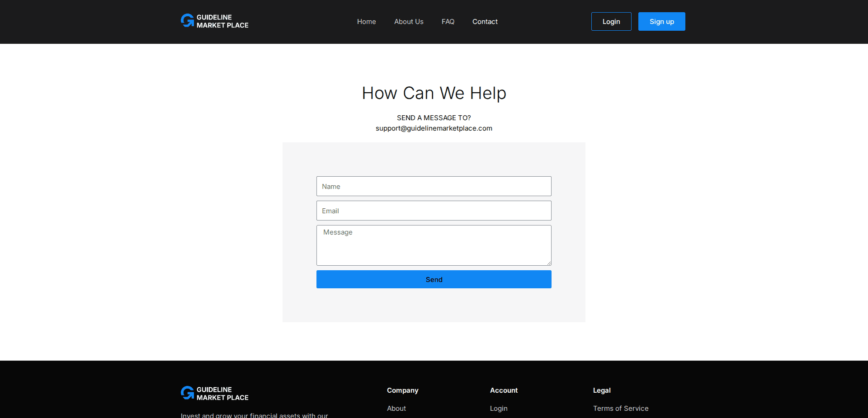The height and width of the screenshot is (418, 868).
Task: Click the How Can We Help heading
Action: [x=434, y=93]
